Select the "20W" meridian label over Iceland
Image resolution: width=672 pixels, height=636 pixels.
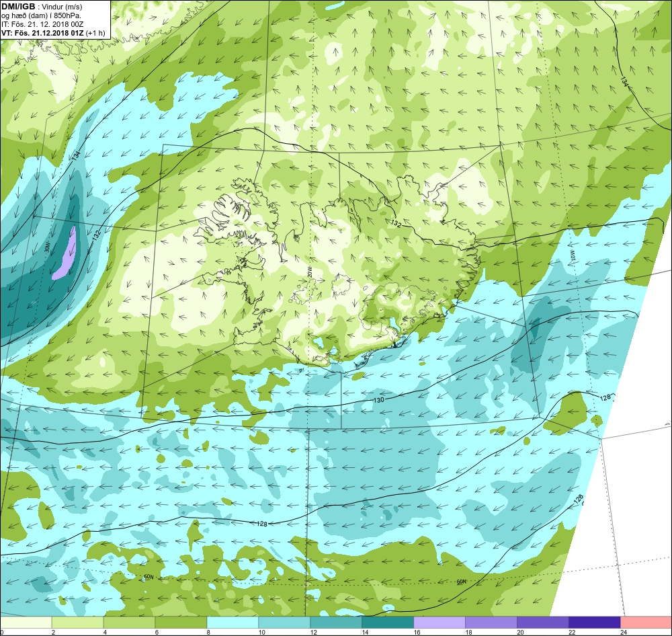(x=309, y=271)
